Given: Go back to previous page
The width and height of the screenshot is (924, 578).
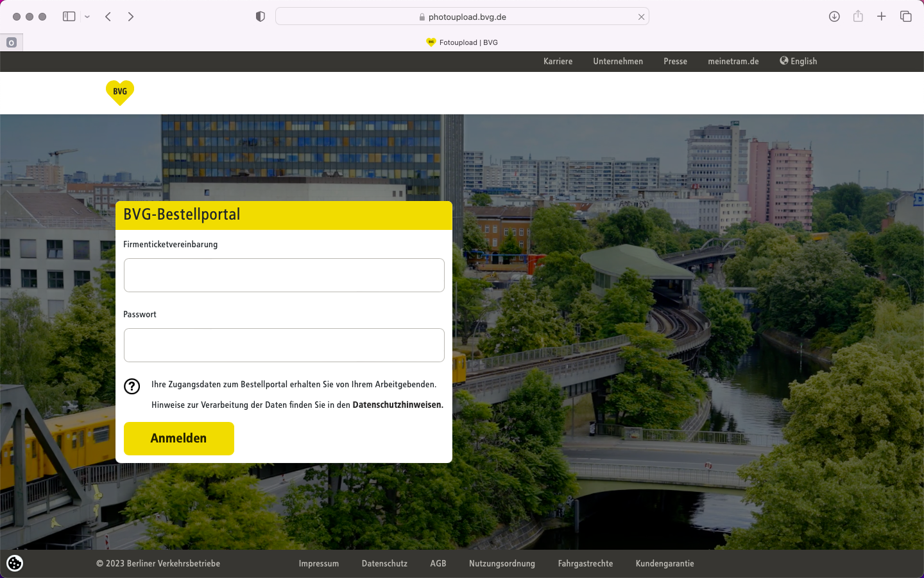Looking at the screenshot, I should [108, 17].
